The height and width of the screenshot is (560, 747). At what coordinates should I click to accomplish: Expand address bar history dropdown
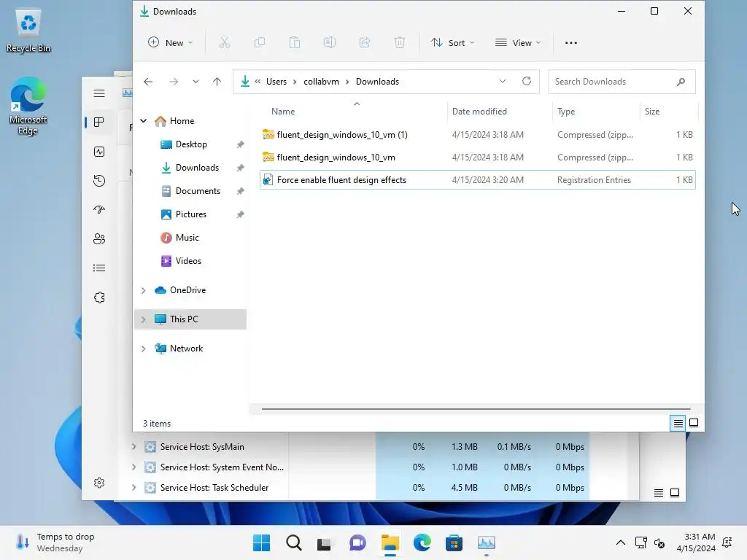tap(503, 81)
